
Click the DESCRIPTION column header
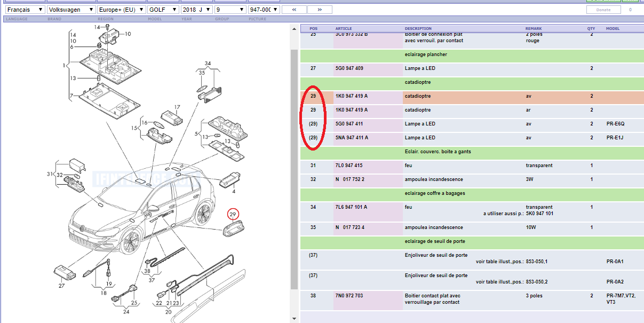coord(418,28)
